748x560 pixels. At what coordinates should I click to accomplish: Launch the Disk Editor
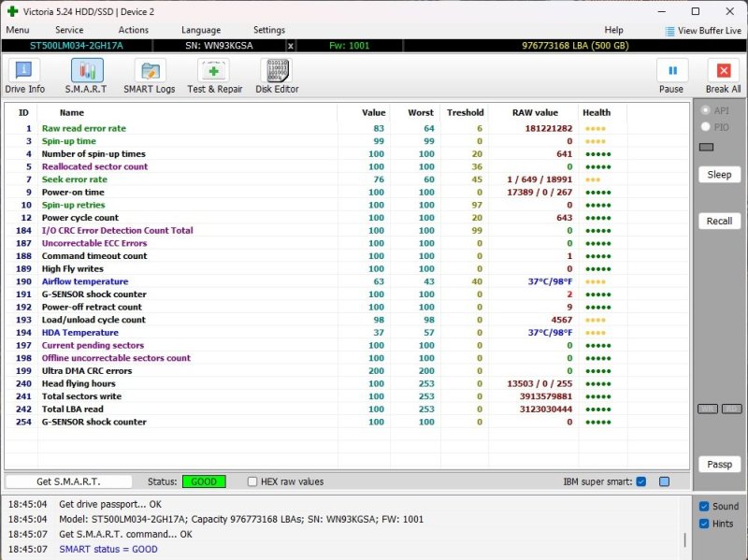click(x=277, y=72)
